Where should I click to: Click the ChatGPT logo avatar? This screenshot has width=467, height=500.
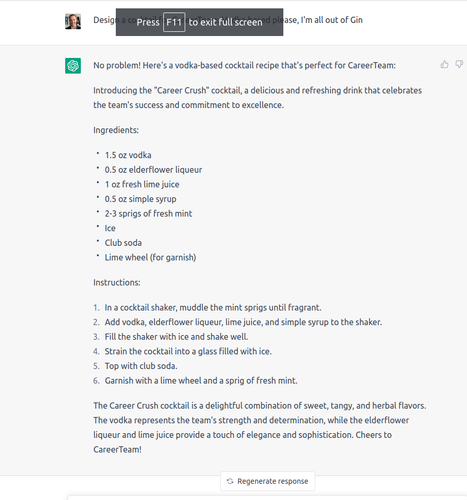pyautogui.click(x=73, y=66)
